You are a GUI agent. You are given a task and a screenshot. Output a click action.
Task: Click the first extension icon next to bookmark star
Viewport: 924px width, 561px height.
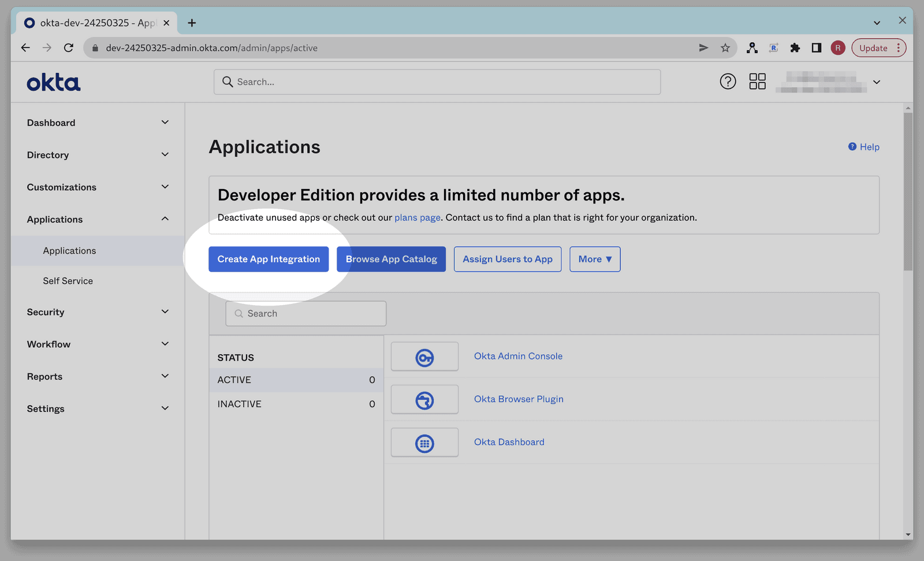pos(752,48)
